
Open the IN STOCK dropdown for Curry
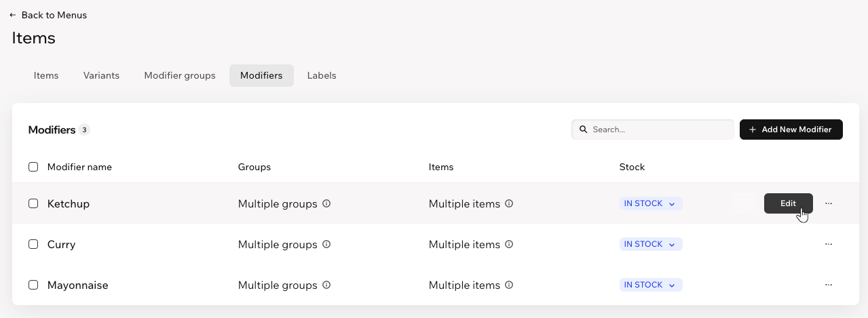[x=651, y=244]
